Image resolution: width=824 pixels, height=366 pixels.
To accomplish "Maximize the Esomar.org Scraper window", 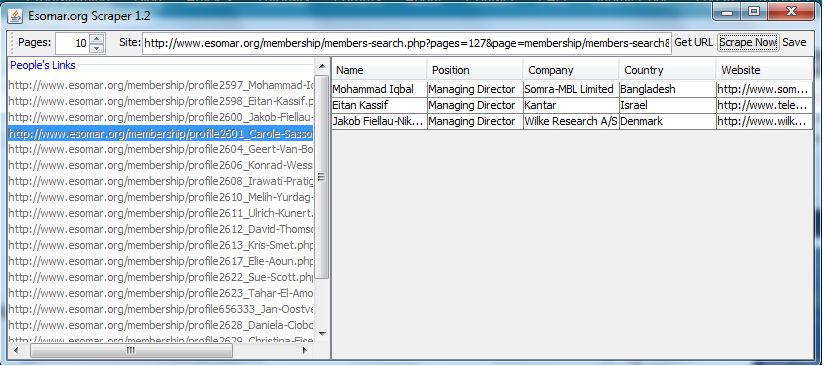I will tap(754, 11).
